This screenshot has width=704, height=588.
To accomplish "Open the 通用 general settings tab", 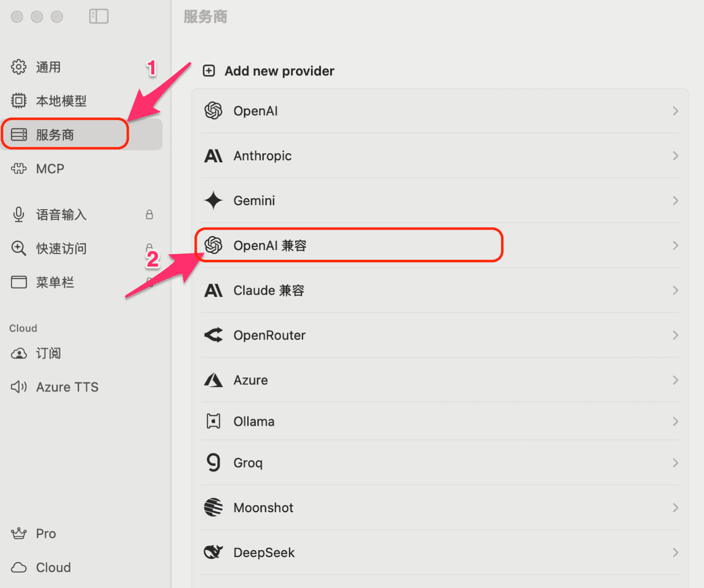I will pyautogui.click(x=48, y=67).
